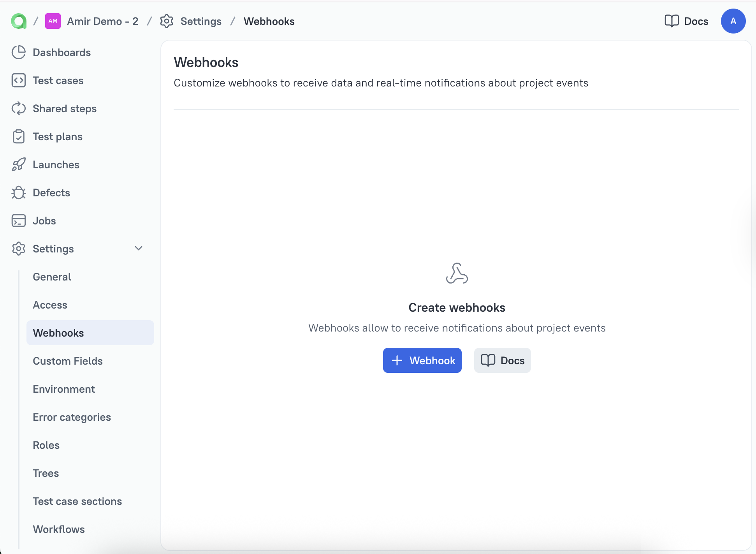Click Amir Demo - 2 project in breadcrumb

[x=102, y=21]
